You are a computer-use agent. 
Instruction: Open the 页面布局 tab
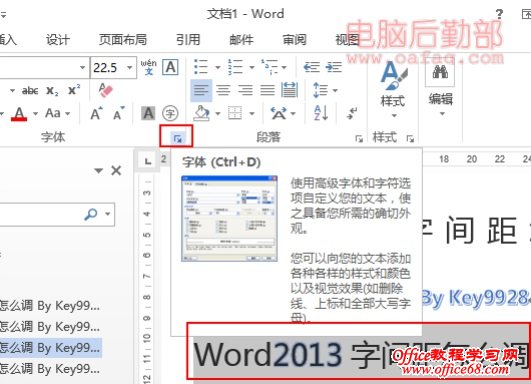(x=123, y=40)
